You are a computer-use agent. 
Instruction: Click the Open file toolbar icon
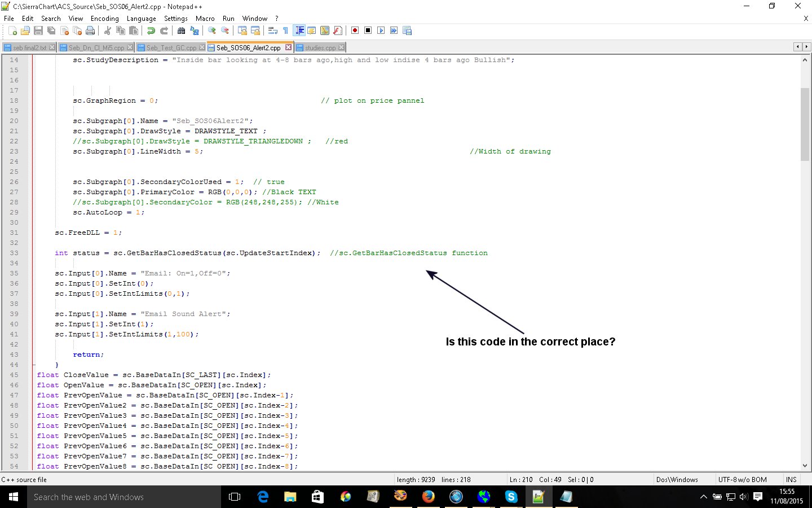(25, 30)
